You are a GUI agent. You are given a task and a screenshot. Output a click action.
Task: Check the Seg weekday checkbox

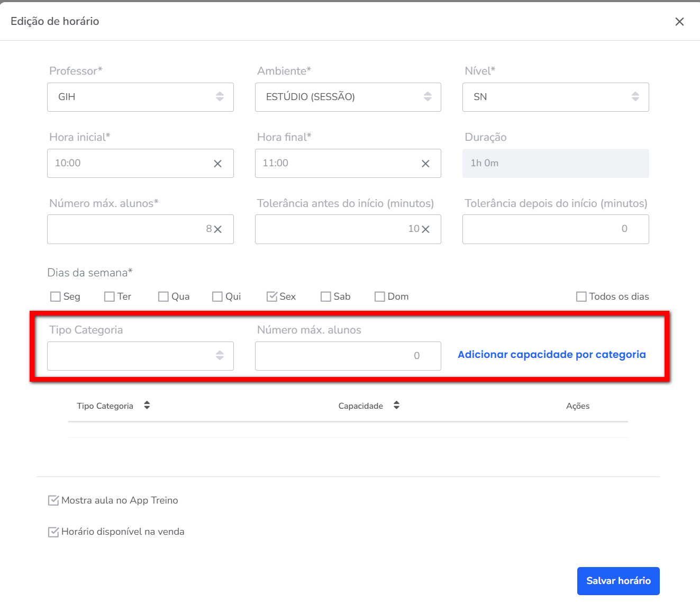click(x=56, y=296)
